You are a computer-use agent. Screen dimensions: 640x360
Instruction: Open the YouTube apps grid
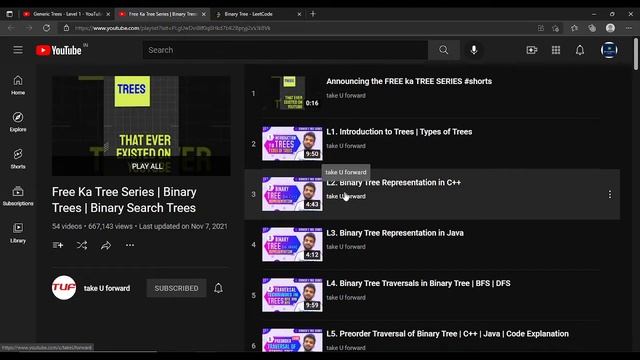point(556,50)
